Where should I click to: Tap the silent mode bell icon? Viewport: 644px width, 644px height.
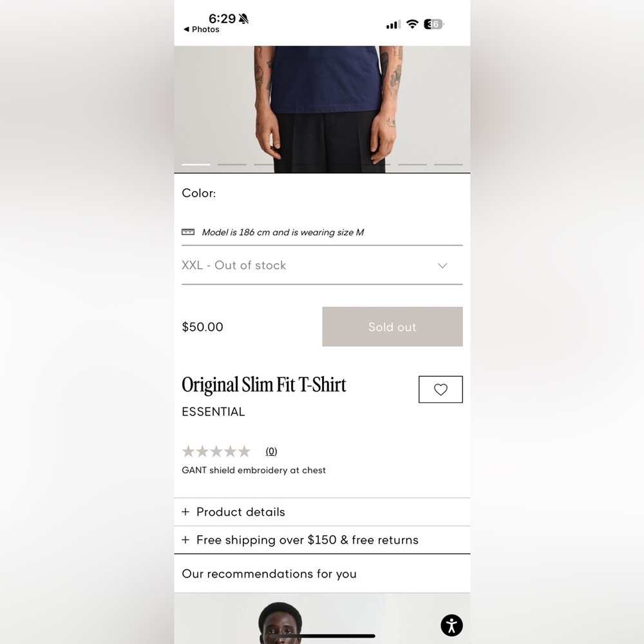pyautogui.click(x=243, y=19)
